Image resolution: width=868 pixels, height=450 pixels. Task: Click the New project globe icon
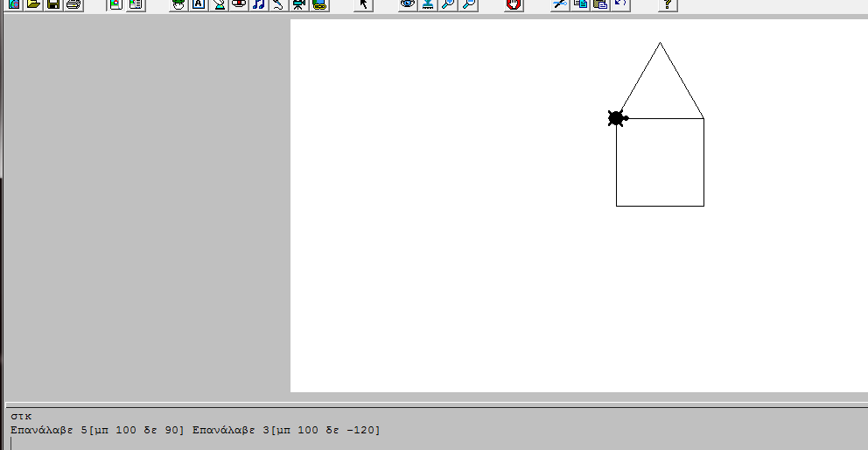[x=14, y=4]
